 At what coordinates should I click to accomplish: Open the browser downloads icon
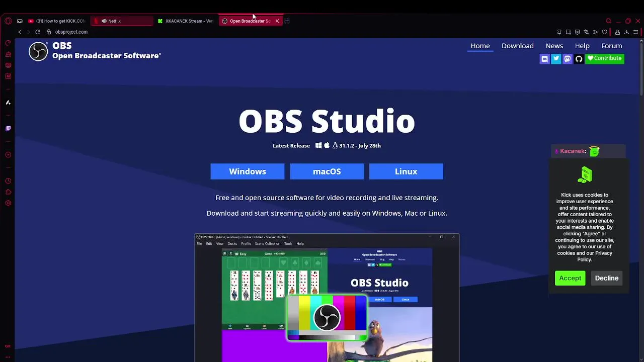click(x=626, y=32)
